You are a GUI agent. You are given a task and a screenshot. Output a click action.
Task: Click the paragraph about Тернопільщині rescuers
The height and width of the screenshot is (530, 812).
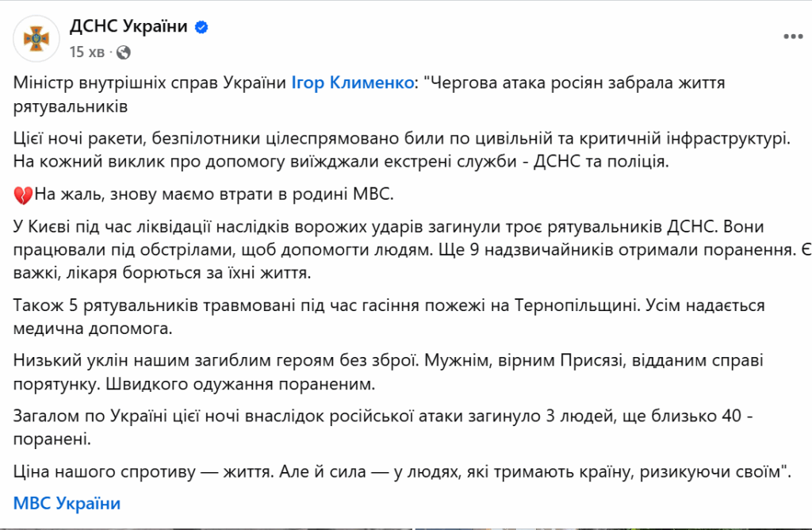tap(389, 317)
